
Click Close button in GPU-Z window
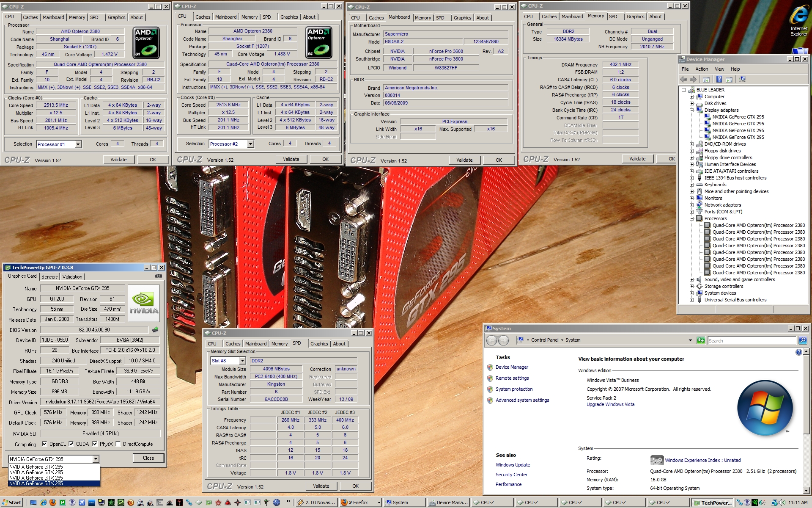148,458
